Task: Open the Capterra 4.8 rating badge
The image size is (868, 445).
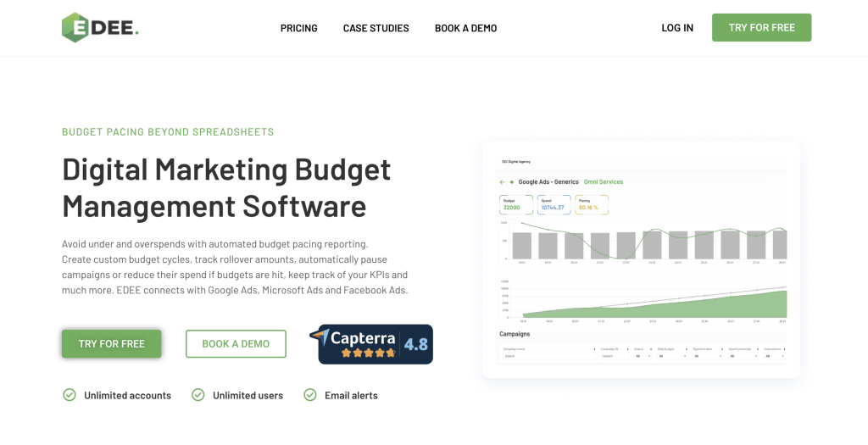Action: [371, 344]
